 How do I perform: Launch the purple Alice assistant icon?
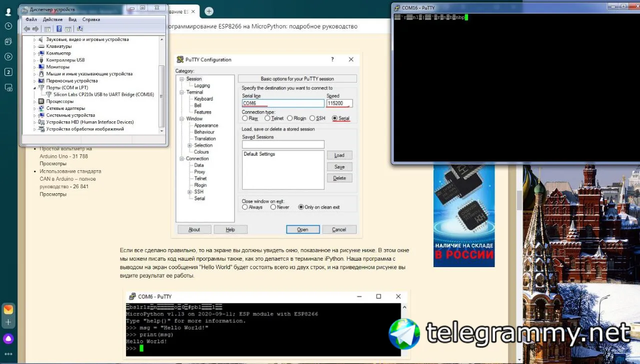[8, 339]
